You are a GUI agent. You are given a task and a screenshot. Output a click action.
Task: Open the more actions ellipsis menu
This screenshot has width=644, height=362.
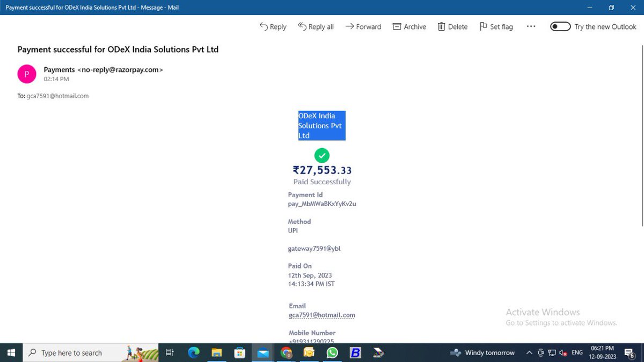coord(531,26)
